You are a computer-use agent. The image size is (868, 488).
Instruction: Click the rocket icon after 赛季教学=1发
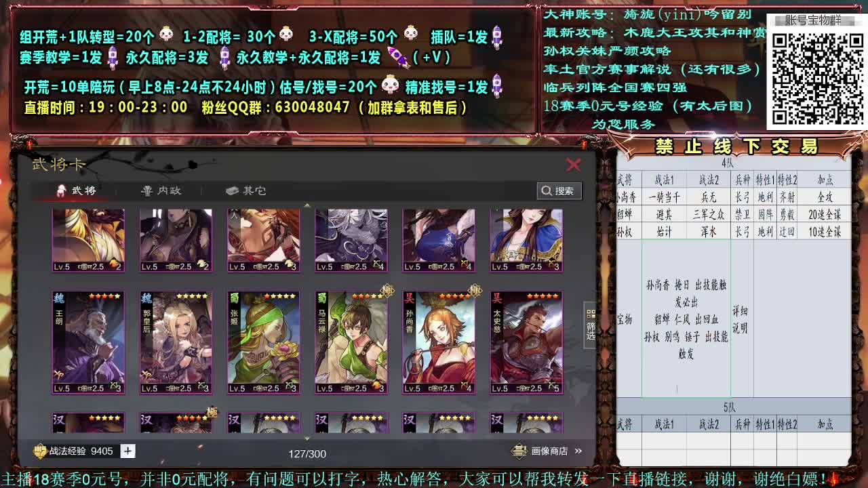113,57
